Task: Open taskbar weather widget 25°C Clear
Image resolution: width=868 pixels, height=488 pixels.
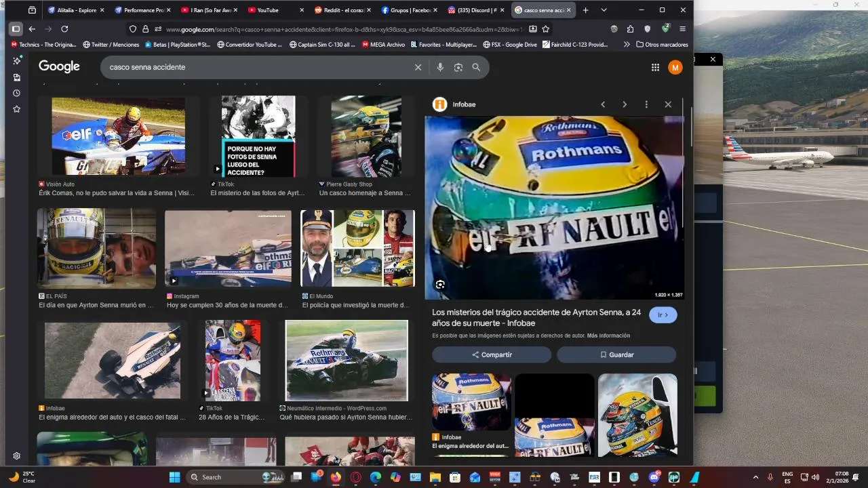Action: coord(22,477)
